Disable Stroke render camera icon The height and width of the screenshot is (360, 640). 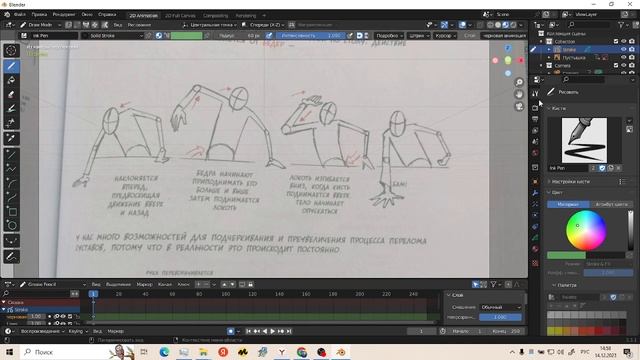632,49
